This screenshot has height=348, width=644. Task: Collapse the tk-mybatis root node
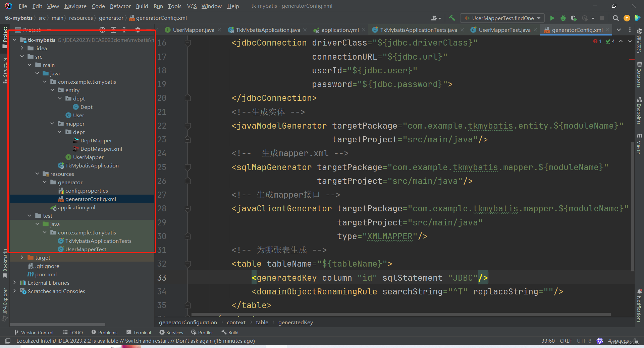[14, 40]
